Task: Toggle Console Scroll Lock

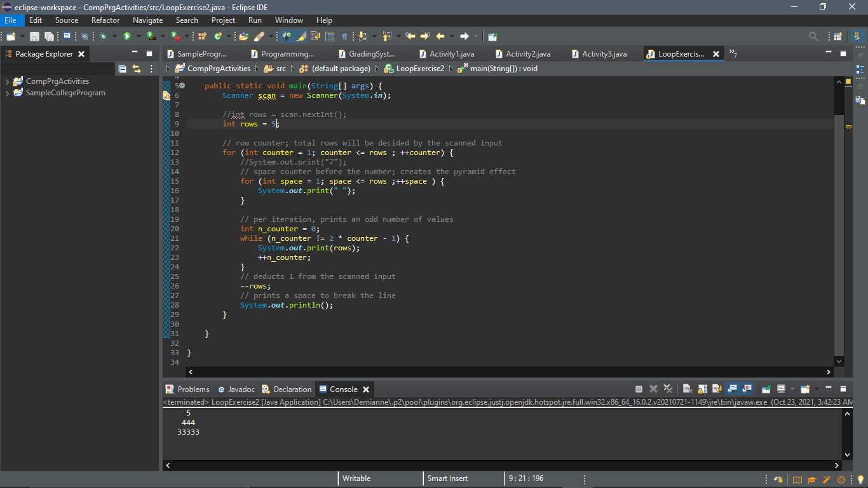Action: tap(702, 389)
